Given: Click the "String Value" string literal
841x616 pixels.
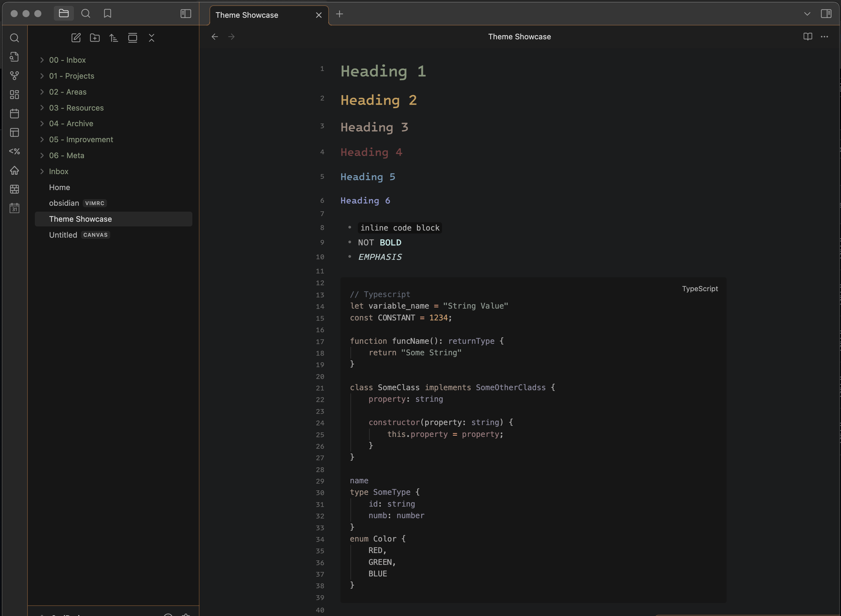Looking at the screenshot, I should click(475, 306).
